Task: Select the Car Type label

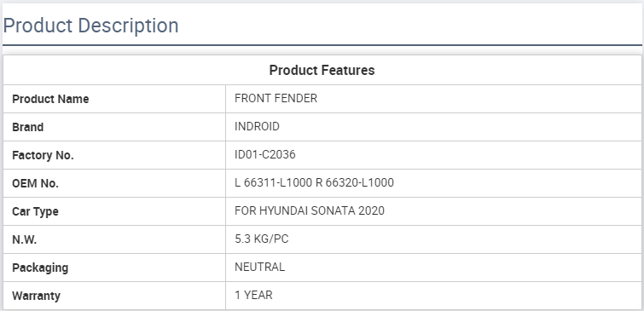Action: (35, 211)
